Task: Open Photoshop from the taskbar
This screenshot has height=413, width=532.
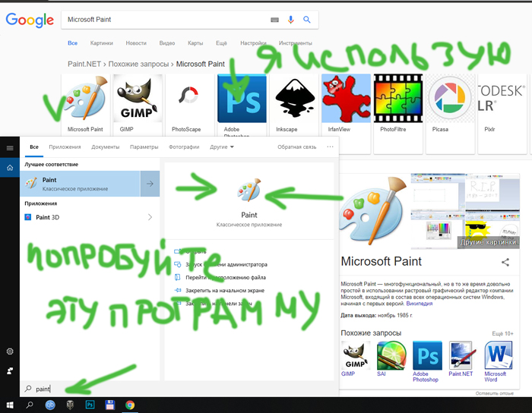Action: (90, 405)
